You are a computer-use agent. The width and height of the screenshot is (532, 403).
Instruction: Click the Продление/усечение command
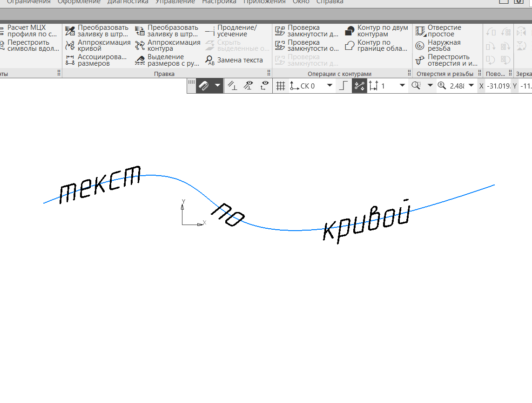[x=235, y=30]
